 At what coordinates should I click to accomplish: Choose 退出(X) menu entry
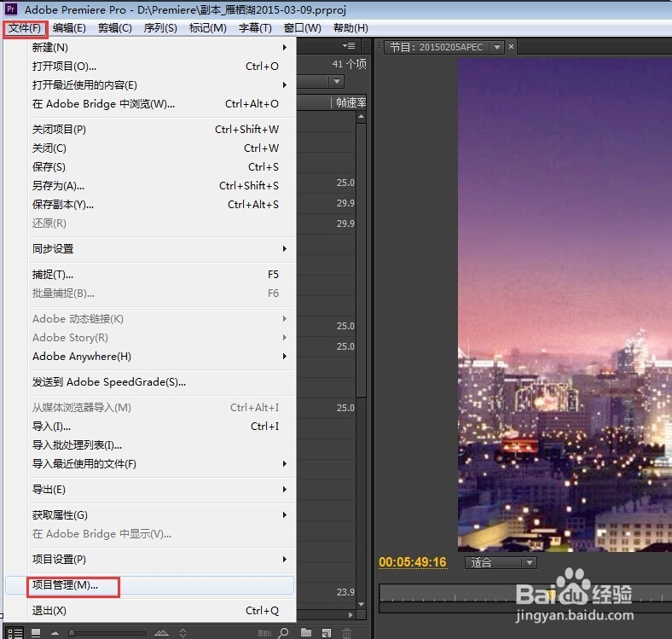[160, 611]
